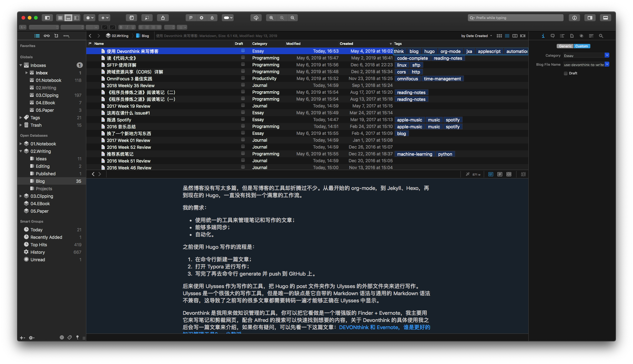The height and width of the screenshot is (364, 633).
Task: Click the share toolbar icon
Action: [x=163, y=18]
